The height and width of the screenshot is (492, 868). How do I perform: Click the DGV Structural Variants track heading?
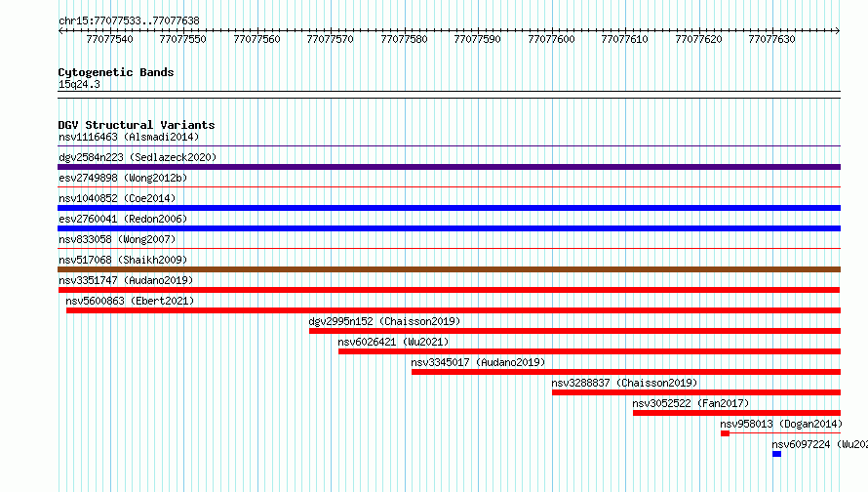[137, 125]
